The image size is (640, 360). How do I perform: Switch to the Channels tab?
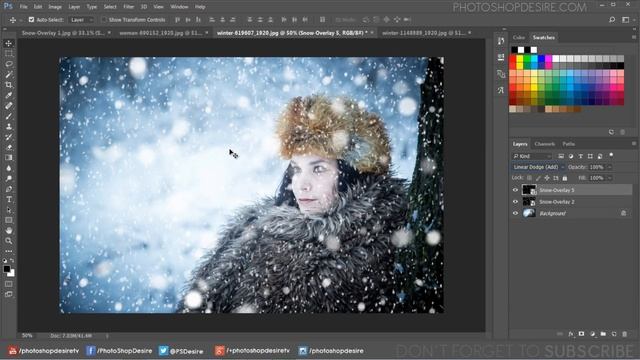[x=544, y=144]
